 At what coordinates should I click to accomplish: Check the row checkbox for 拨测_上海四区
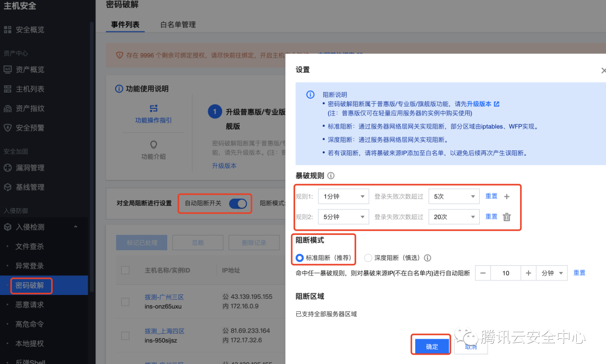pos(125,336)
